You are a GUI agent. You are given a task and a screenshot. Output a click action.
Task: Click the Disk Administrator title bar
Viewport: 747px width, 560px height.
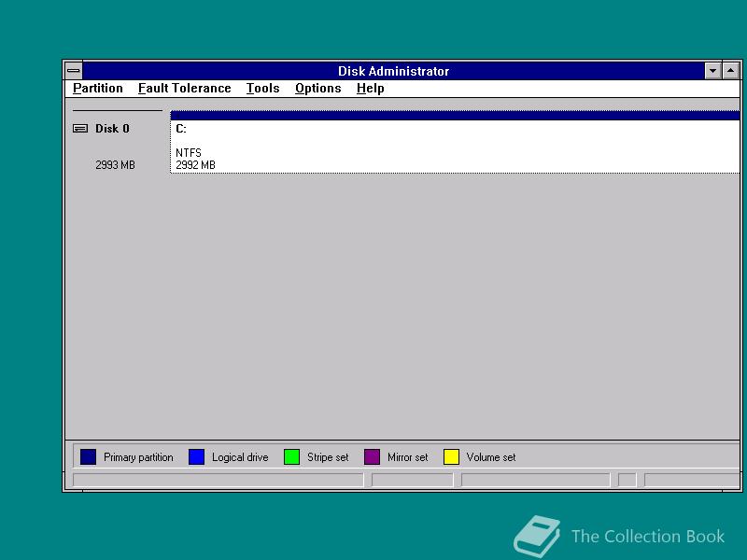click(393, 71)
